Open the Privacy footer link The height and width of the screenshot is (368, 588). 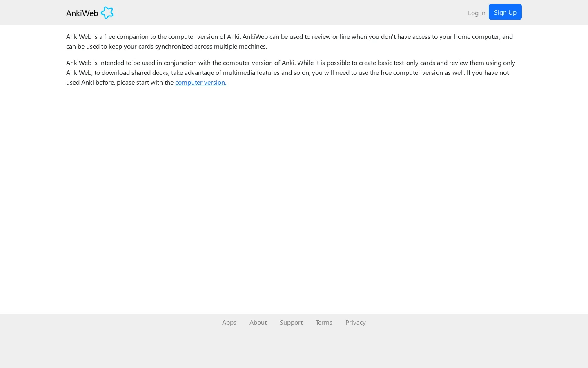tap(356, 322)
